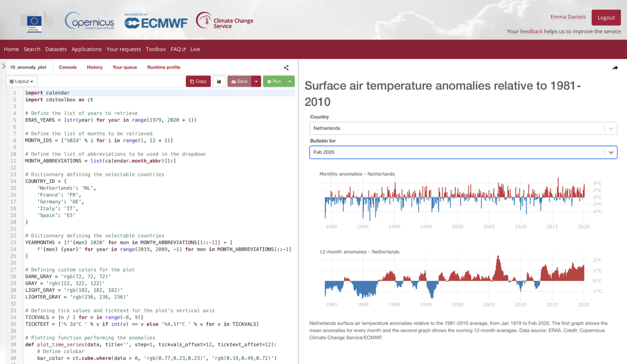
Task: Switch to the 10_anomaly_plot tab
Action: 28,67
